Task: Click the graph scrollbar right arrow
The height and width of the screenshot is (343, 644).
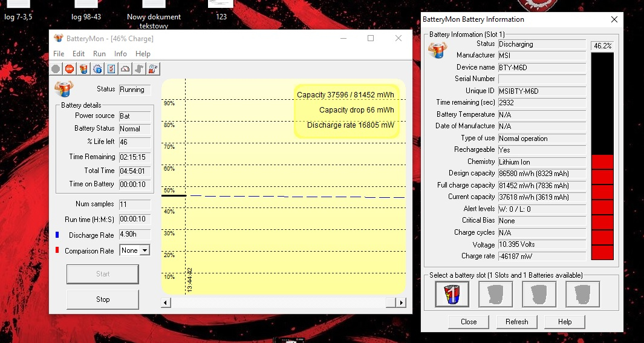Action: 401,302
